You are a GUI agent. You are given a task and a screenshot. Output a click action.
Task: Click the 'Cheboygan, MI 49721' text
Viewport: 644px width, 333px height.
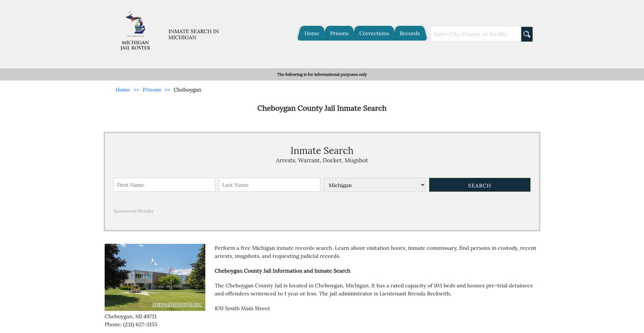coord(131,316)
